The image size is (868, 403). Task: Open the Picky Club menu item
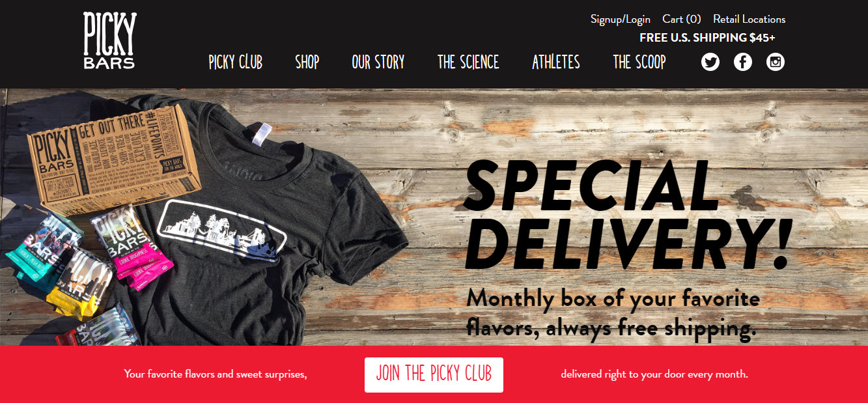pos(236,62)
